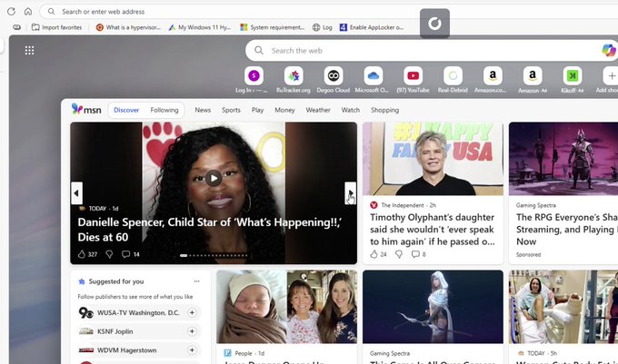Open the Weather tab
The width and height of the screenshot is (618, 364).
click(318, 110)
